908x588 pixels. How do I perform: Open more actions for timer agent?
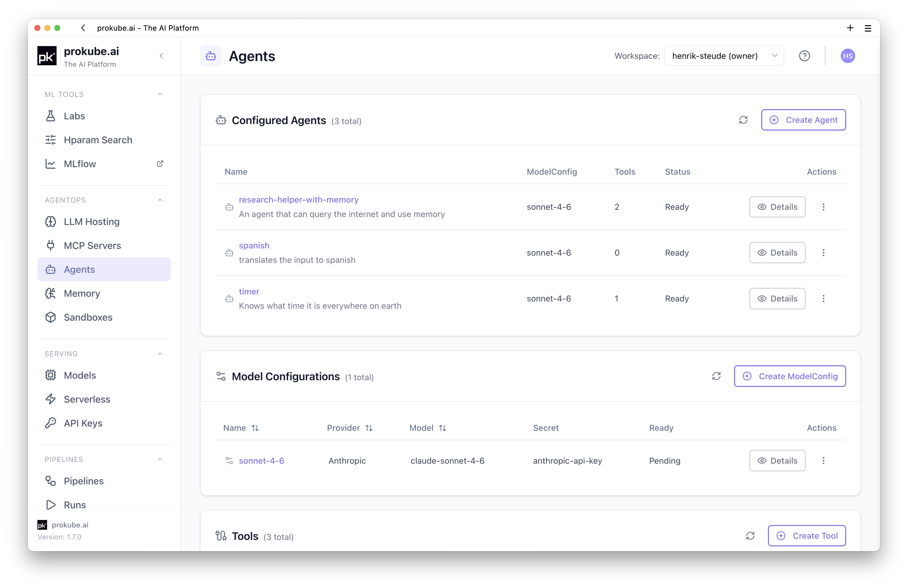(823, 298)
